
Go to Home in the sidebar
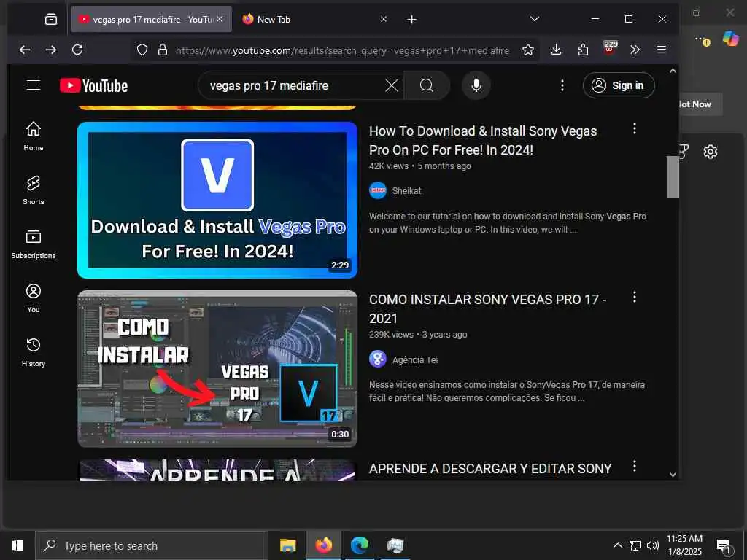(x=34, y=136)
